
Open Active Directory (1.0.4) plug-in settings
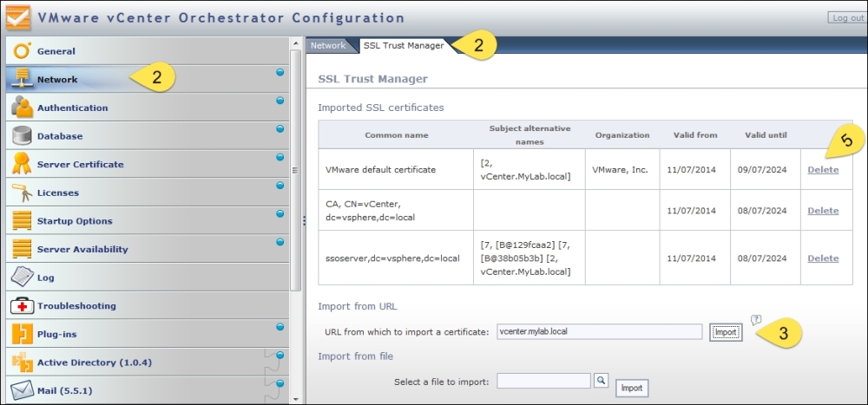click(x=148, y=363)
